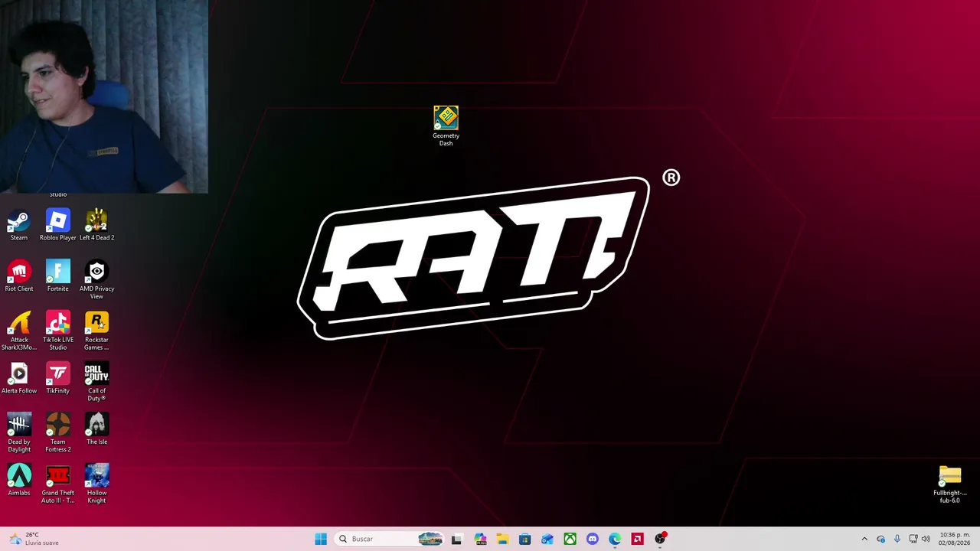Screen dimensions: 980x551
Task: Open the Xbox app in taskbar
Action: 570,539
